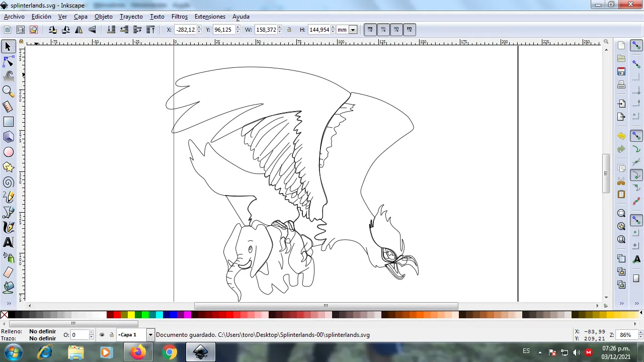The height and width of the screenshot is (362, 644).
Task: Raise selection to top
Action: pyautogui.click(x=150, y=30)
